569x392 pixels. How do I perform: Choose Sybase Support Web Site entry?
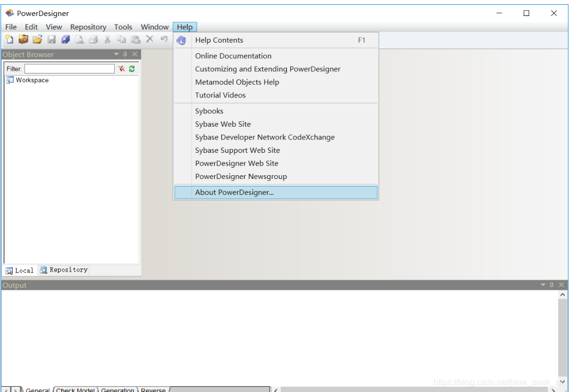(276, 150)
